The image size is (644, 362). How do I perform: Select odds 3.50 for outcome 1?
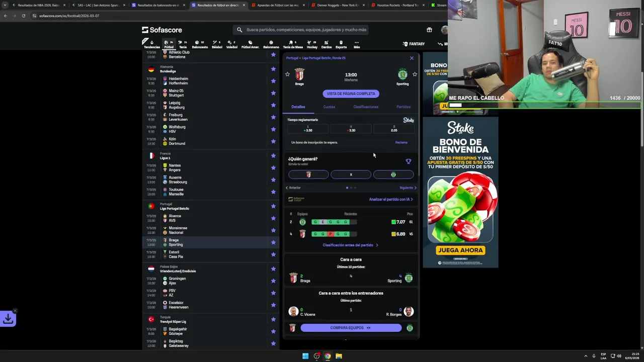click(308, 129)
